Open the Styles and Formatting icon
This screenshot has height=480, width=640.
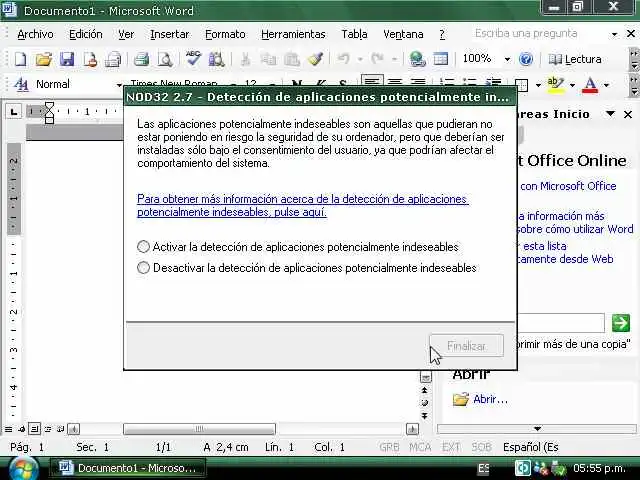(21, 84)
